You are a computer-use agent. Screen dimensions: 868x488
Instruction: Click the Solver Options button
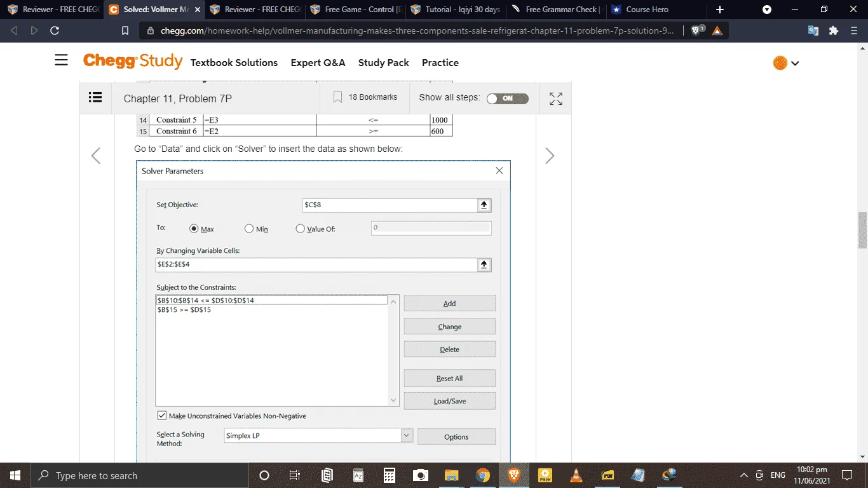[456, 437]
